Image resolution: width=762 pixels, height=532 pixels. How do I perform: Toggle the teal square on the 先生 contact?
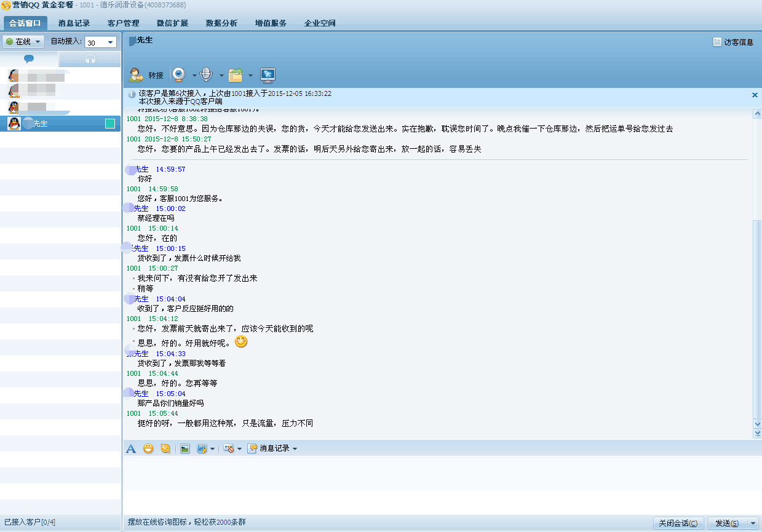pyautogui.click(x=110, y=124)
